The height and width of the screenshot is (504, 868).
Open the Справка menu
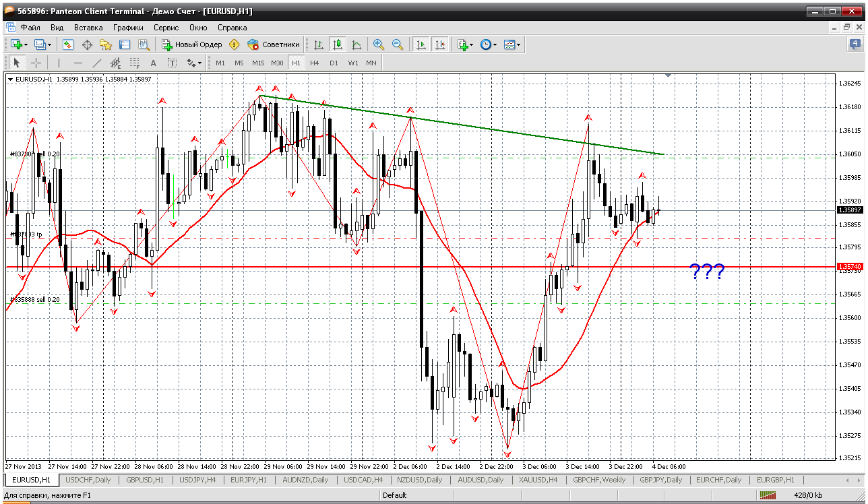click(232, 28)
